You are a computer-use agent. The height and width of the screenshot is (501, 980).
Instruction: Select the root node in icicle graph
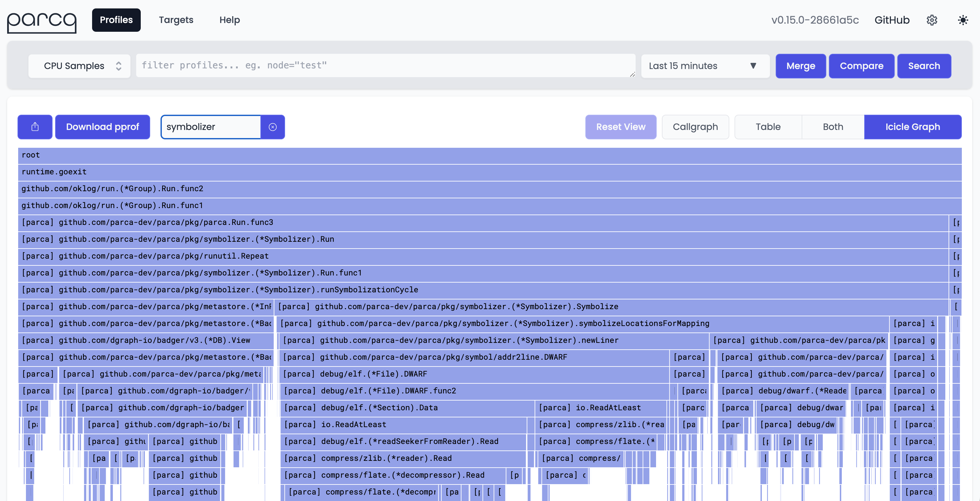point(490,156)
